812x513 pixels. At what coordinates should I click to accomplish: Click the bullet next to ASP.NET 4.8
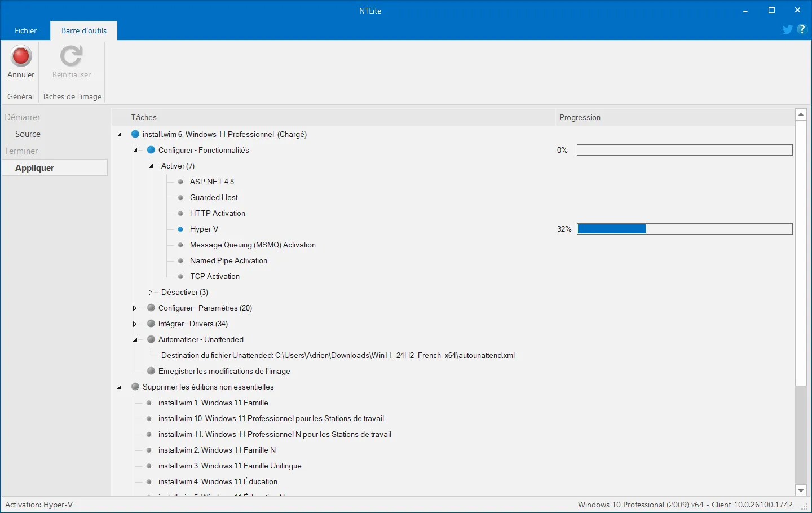tap(180, 182)
